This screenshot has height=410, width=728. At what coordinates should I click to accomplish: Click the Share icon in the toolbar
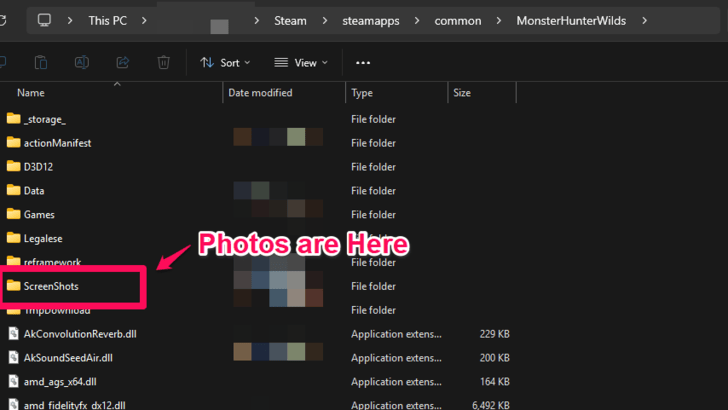122,62
